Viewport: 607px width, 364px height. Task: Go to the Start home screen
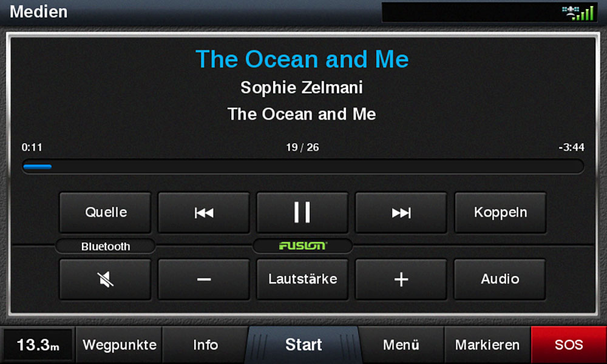click(x=303, y=345)
